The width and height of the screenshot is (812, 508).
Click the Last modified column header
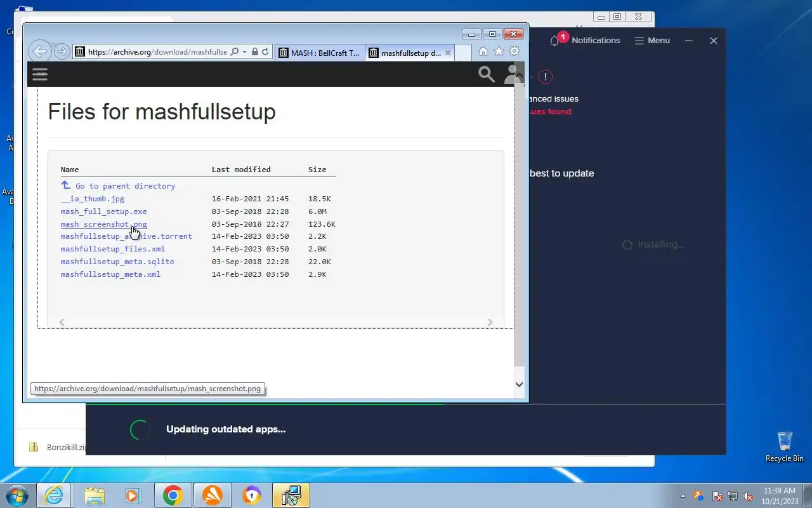click(x=241, y=170)
